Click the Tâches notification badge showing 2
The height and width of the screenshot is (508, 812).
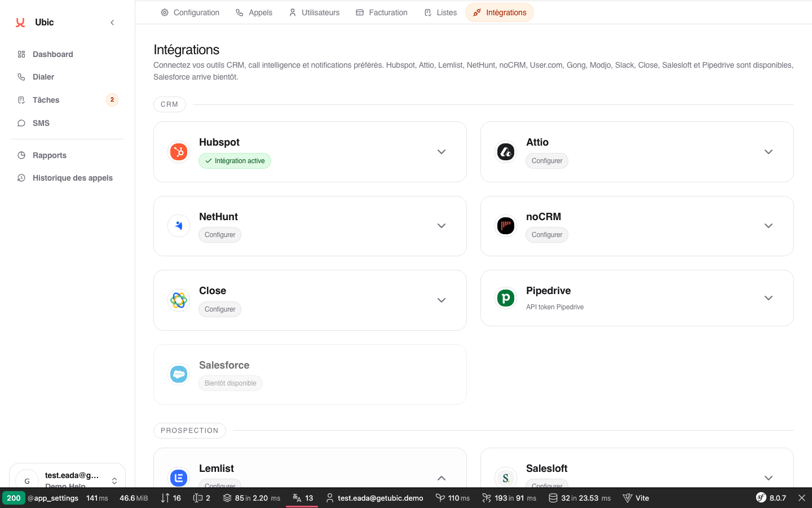click(x=112, y=100)
